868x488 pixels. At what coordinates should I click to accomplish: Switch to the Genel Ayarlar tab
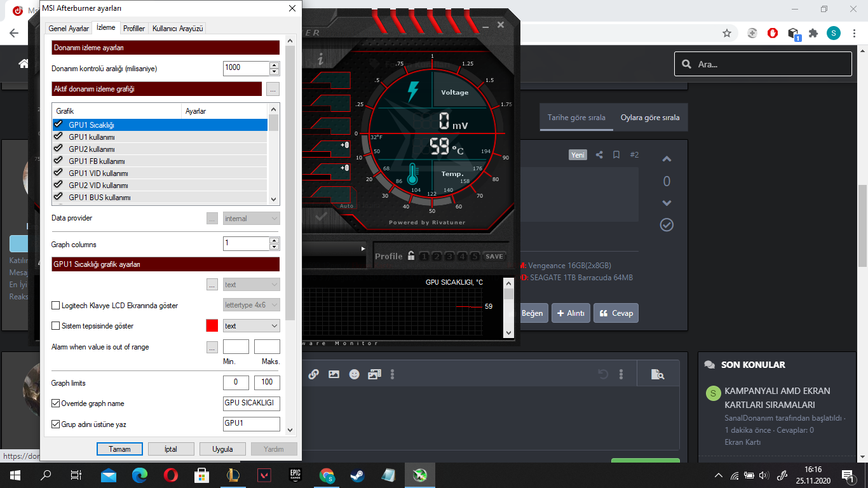(x=67, y=27)
